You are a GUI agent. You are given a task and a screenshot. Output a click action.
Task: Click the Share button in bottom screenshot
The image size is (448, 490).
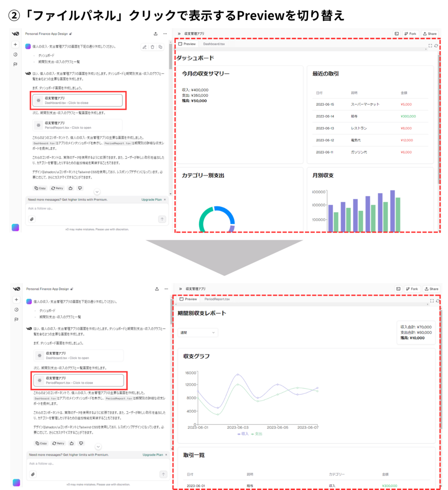click(x=432, y=289)
